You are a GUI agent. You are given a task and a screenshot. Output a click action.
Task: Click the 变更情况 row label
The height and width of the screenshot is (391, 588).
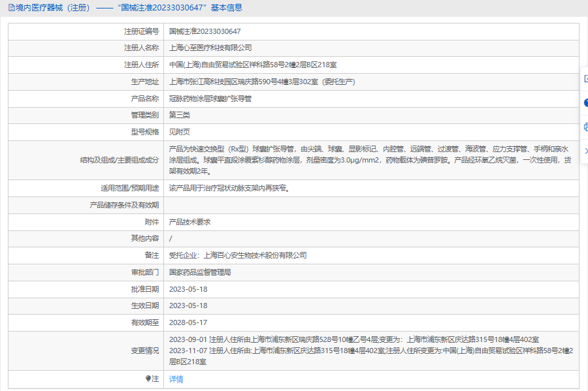click(x=145, y=350)
